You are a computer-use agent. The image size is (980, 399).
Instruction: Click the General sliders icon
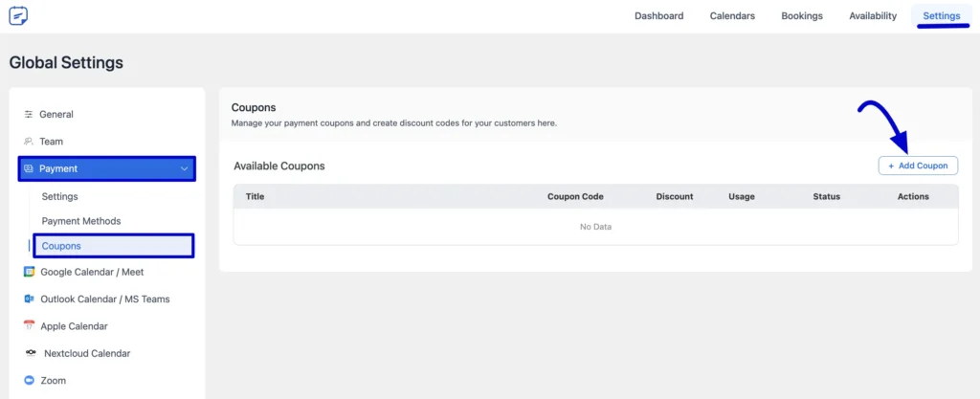point(29,114)
